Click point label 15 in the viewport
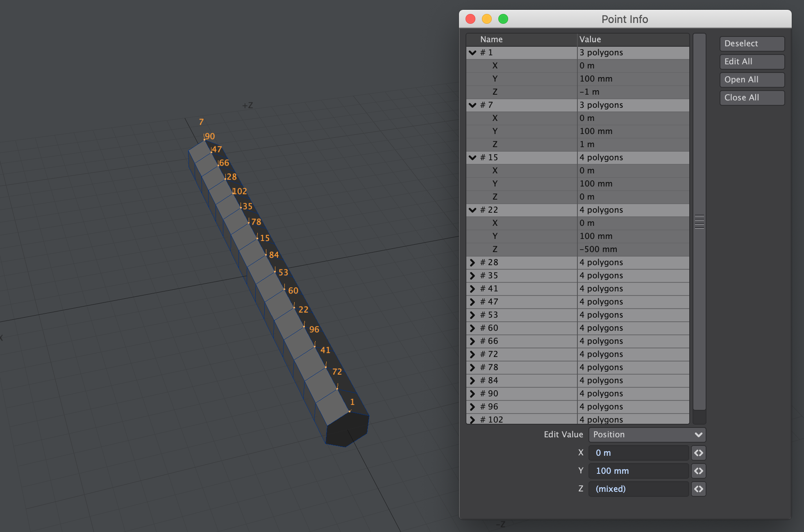Screen dimensions: 804x532 pos(265,238)
